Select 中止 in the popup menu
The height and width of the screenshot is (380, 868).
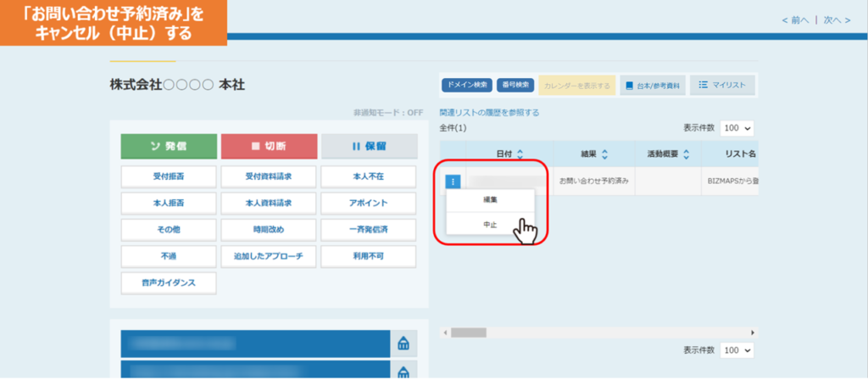point(490,224)
